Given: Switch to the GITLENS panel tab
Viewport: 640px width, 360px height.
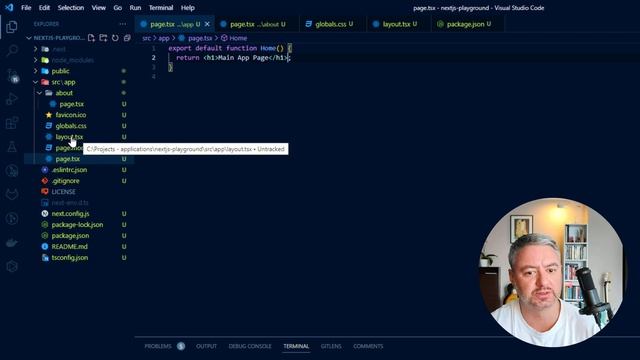Looking at the screenshot, I should pyautogui.click(x=331, y=346).
